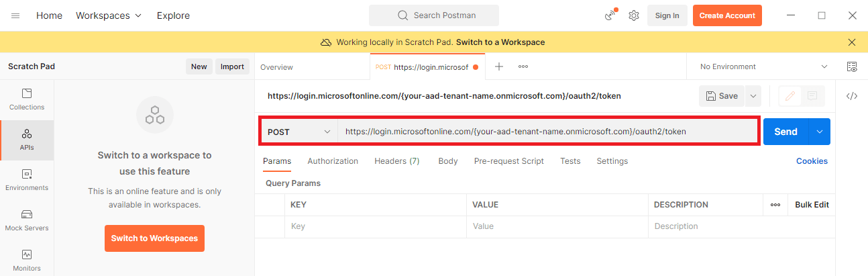Click the Save button
Screen dimensions: 868x276
tap(722, 96)
